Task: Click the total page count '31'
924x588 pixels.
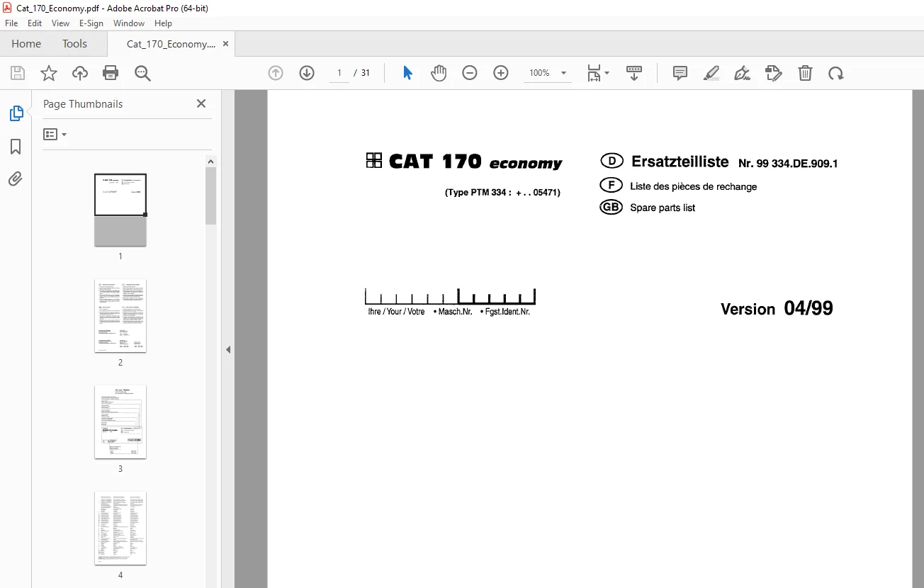Action: (x=366, y=73)
